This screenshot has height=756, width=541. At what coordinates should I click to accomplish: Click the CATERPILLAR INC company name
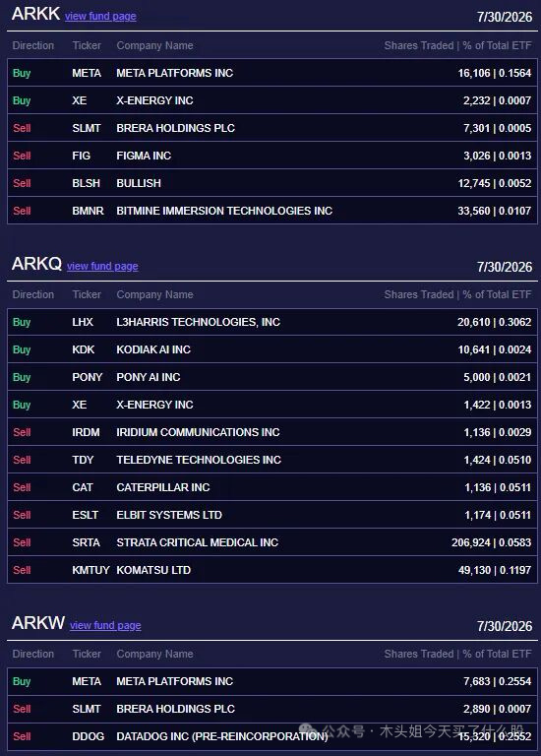(x=163, y=487)
